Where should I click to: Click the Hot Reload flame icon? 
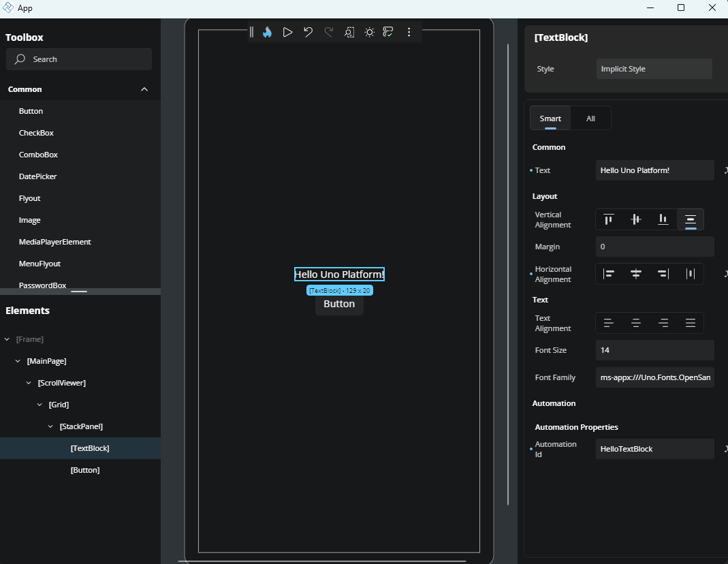click(x=268, y=32)
